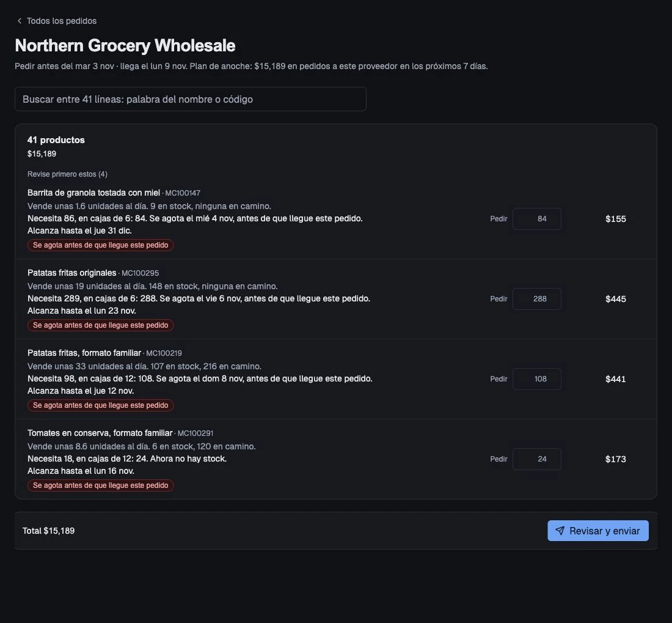
Task: Edit order quantity for Barrita de granola
Action: pyautogui.click(x=536, y=219)
